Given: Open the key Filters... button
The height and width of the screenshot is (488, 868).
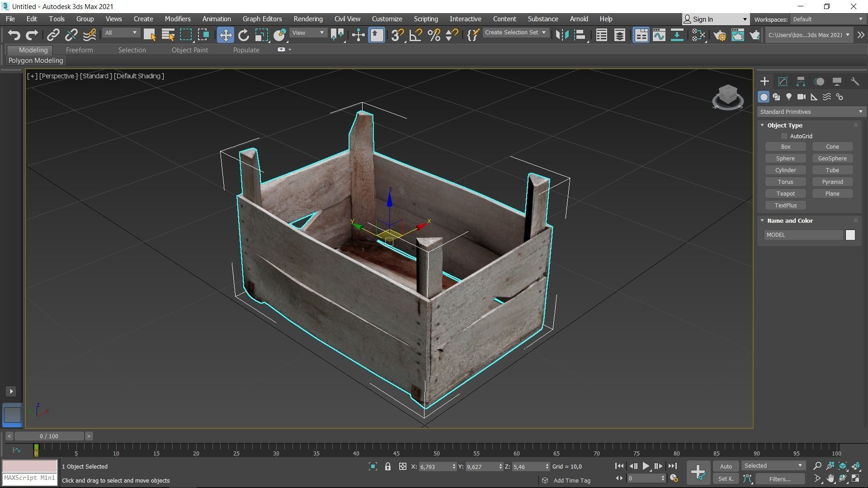Looking at the screenshot, I should 780,479.
